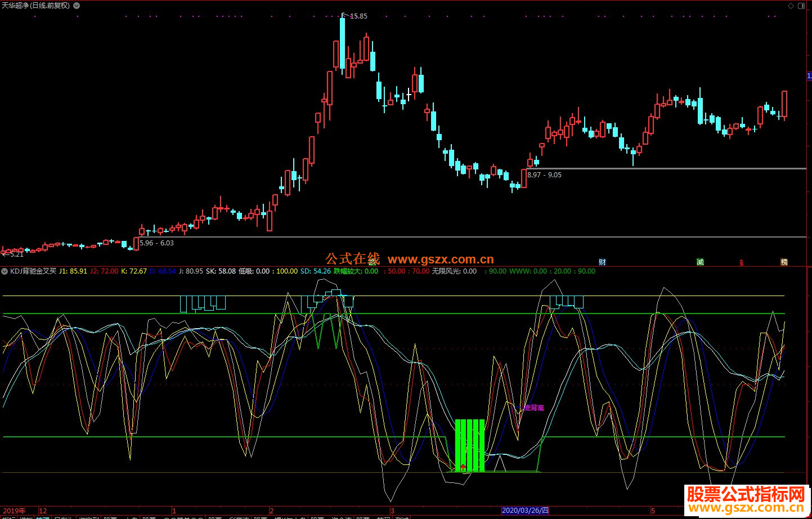The height and width of the screenshot is (519, 812).
Task: Click the 财 marker icon on the chart
Action: [x=603, y=262]
